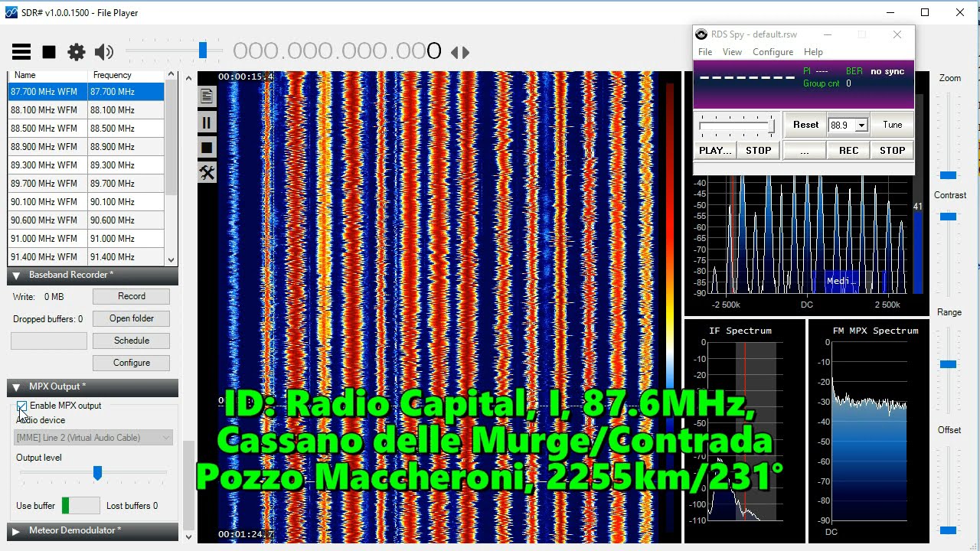Open the Configure menu in RDS Spy
This screenshot has height=551, width=980.
(773, 52)
